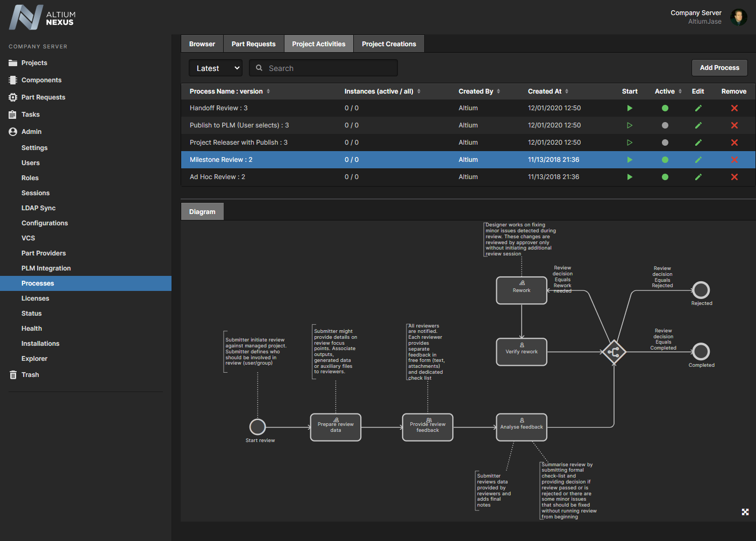Start the Handoff Review process

coord(630,108)
